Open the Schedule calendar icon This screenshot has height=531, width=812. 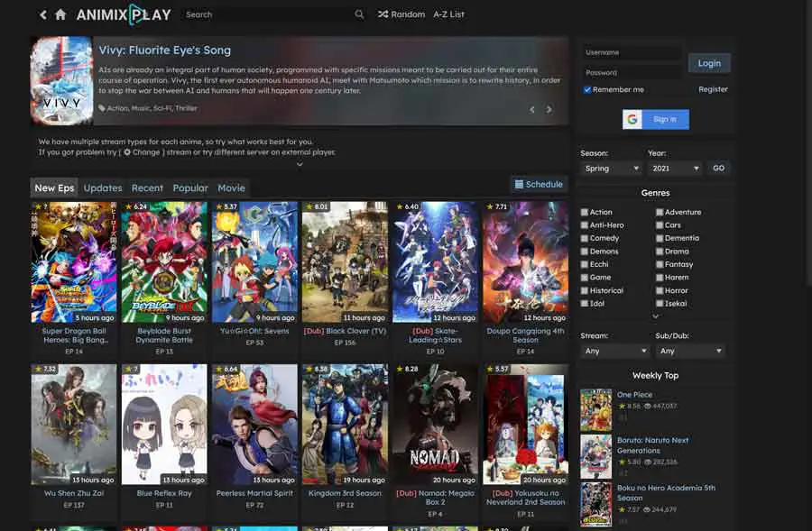519,184
